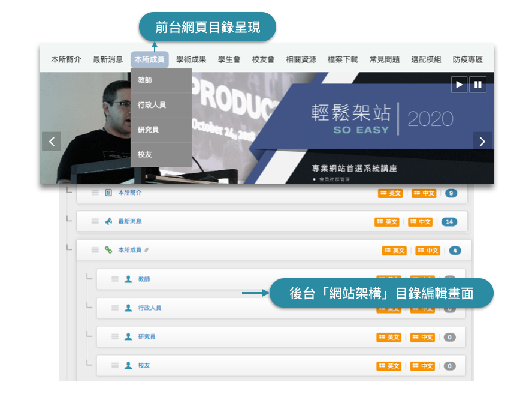Viewport: 532px width, 397px height.
Task: Go to the next banner slide
Action: tap(482, 142)
